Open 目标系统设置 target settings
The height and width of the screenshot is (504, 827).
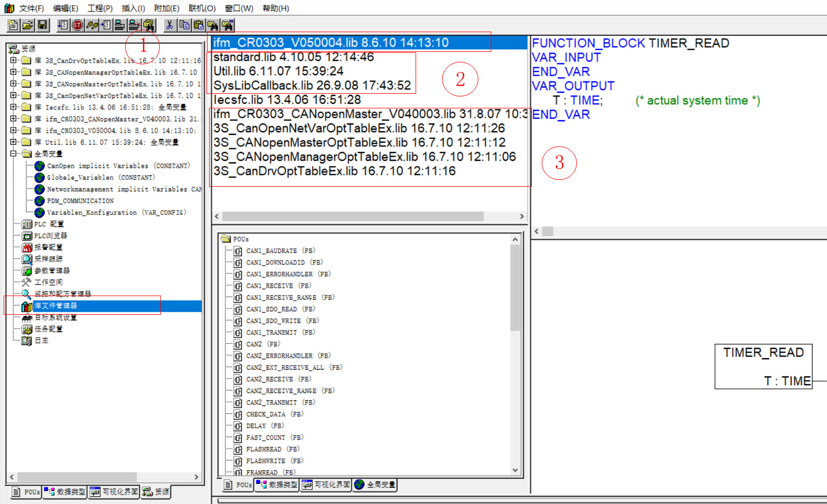[56, 317]
